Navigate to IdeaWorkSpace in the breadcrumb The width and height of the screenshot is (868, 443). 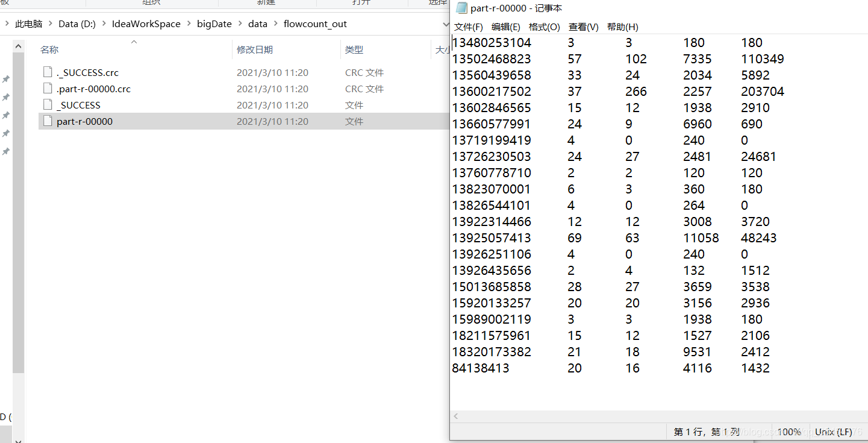pyautogui.click(x=146, y=24)
